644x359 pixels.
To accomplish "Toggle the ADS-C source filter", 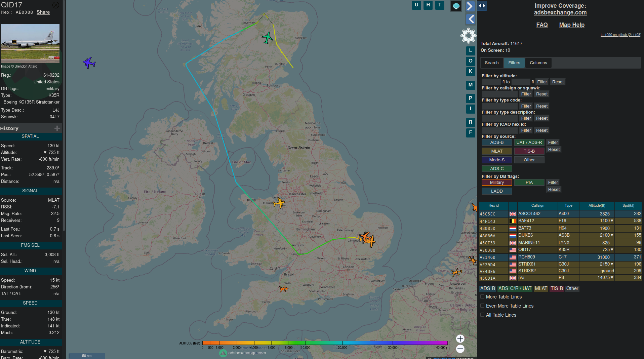I will 497,169.
